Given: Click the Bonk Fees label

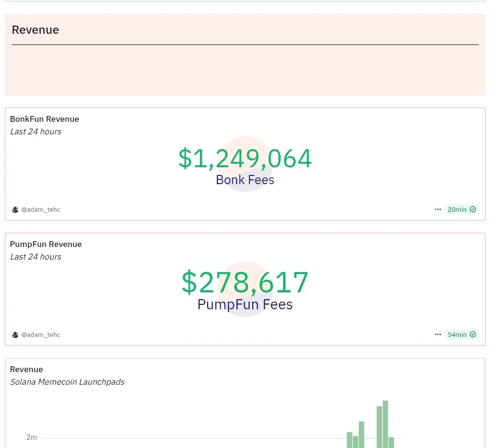Looking at the screenshot, I should 245,180.
